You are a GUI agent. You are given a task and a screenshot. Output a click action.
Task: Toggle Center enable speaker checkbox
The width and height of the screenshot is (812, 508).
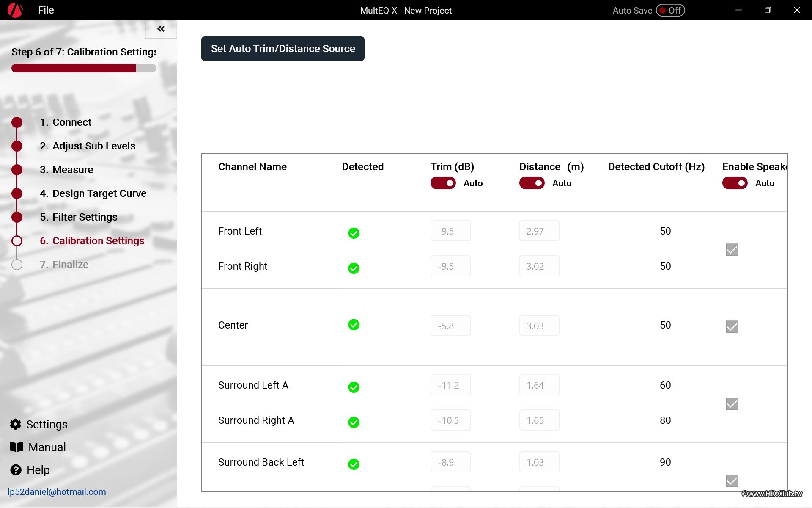[732, 327]
